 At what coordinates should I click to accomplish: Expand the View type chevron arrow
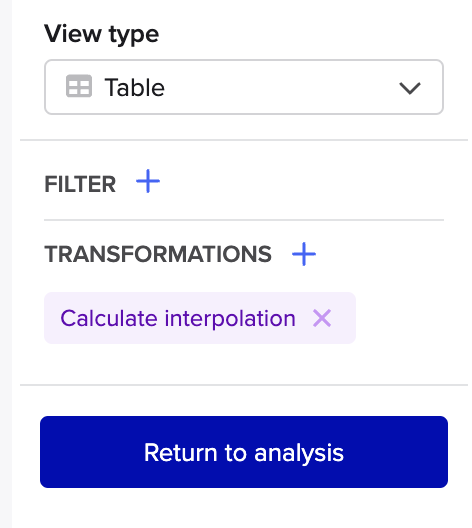[410, 88]
